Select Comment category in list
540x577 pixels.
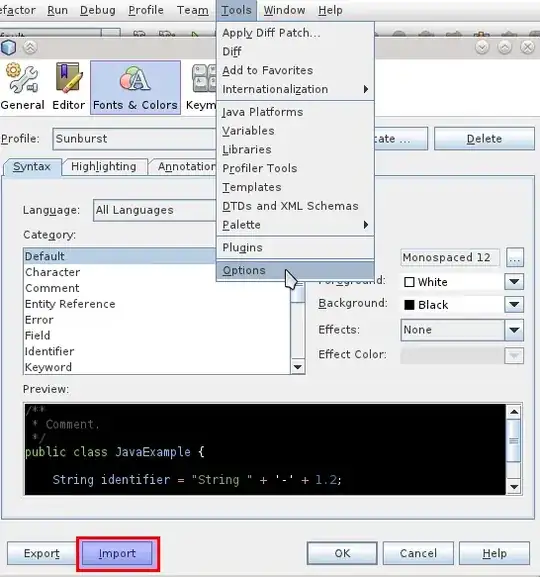157,288
